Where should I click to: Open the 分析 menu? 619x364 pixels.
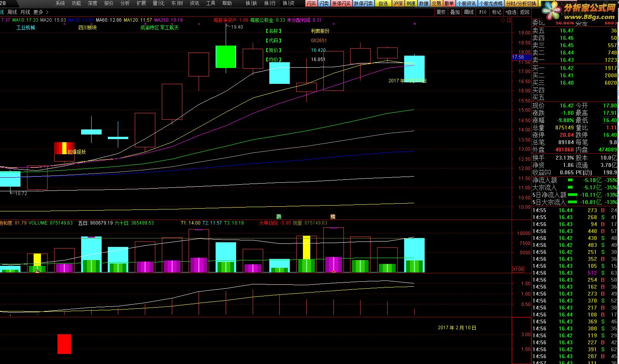[125, 3]
